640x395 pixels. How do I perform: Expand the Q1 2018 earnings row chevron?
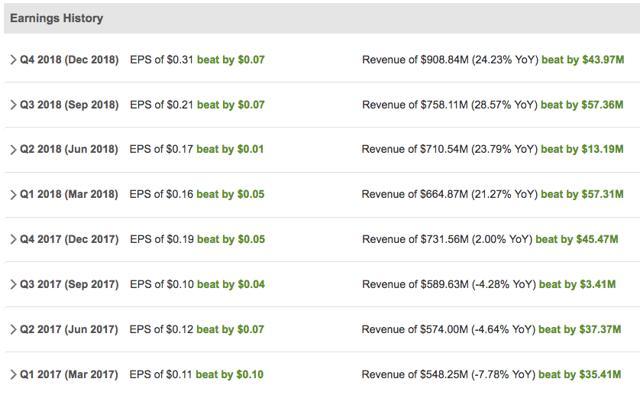(x=13, y=195)
